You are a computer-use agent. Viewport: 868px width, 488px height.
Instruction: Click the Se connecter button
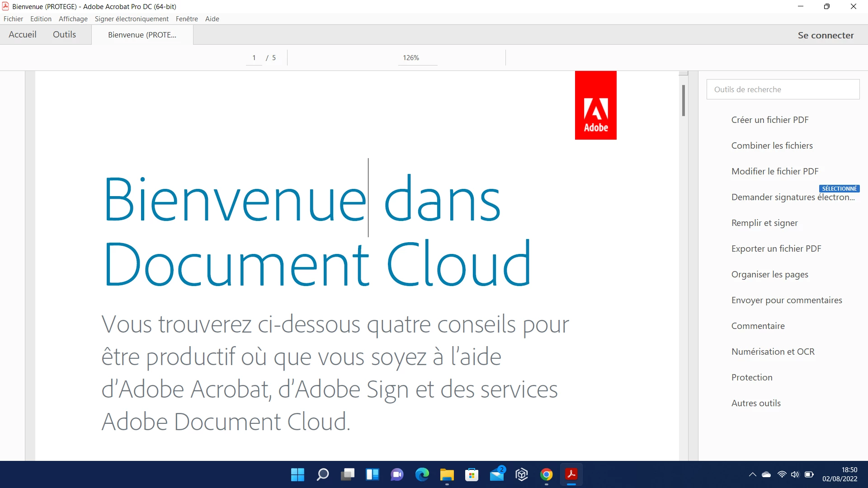(826, 35)
